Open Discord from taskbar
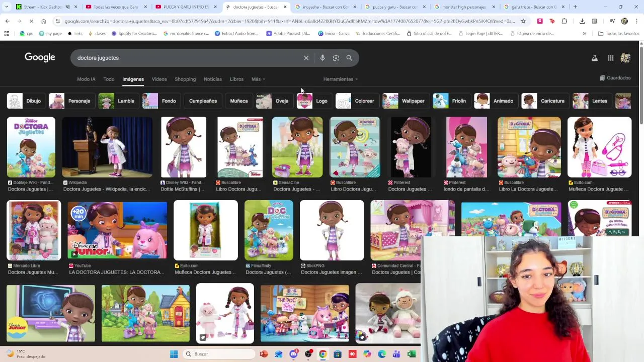This screenshot has height=362, width=644. [x=293, y=354]
